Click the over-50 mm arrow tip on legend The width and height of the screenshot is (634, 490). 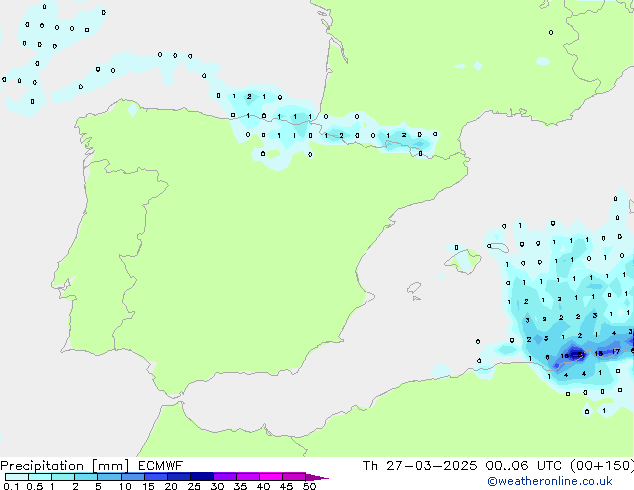[x=317, y=477]
